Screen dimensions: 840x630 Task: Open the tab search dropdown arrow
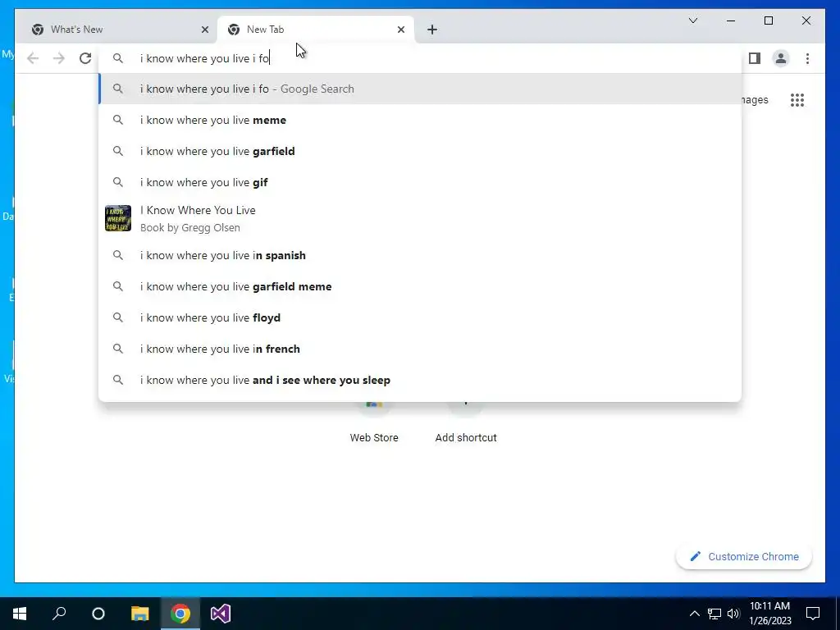coord(692,21)
